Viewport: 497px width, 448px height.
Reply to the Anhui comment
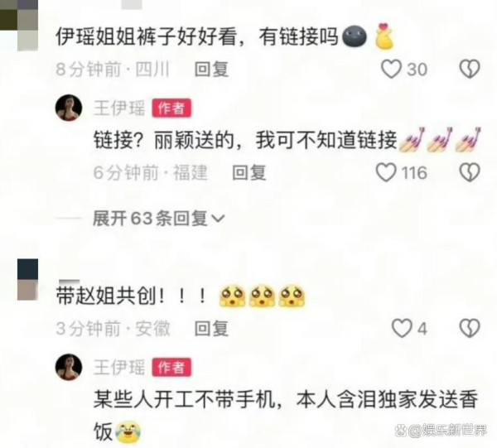pyautogui.click(x=211, y=329)
